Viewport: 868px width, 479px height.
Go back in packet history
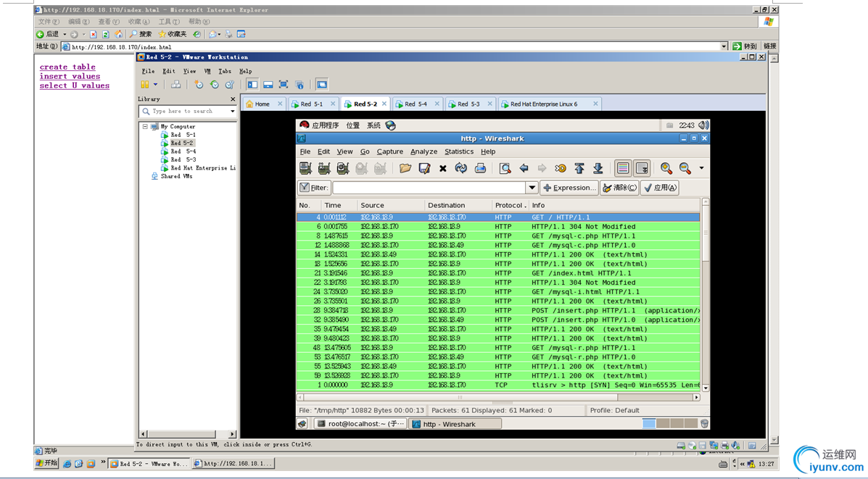(524, 168)
